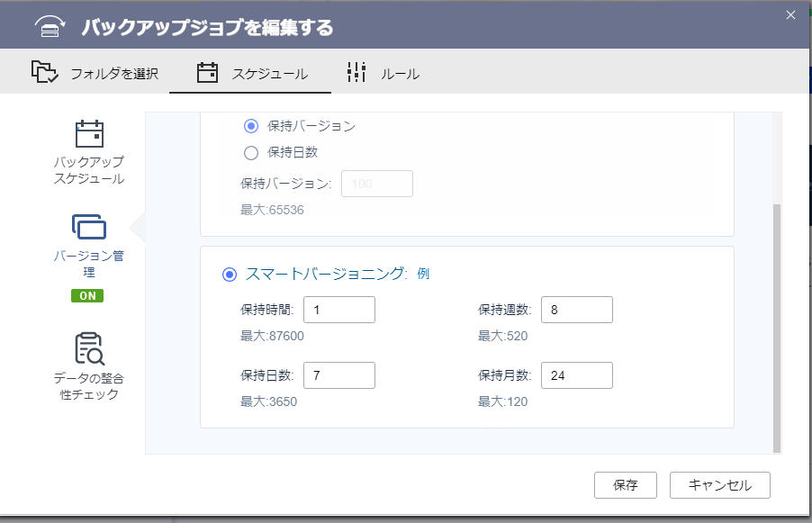Select the 保持日数 radio button
Image resolution: width=812 pixels, height=523 pixels.
point(251,152)
